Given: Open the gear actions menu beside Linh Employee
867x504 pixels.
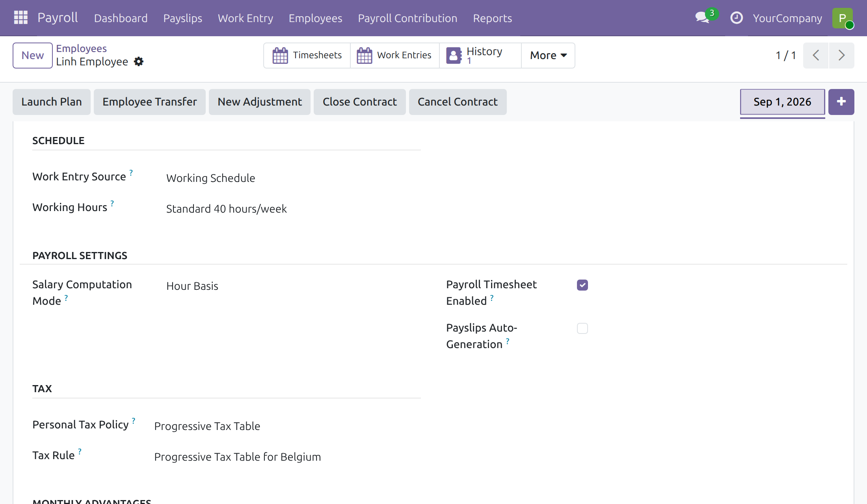Looking at the screenshot, I should (x=139, y=61).
